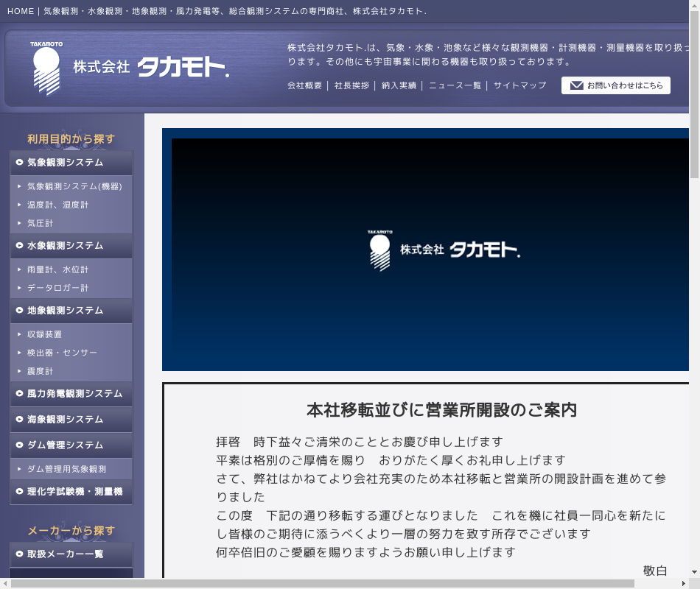Click the arrow beside 雨量計、水位計
Viewport: 700px width, 589px height.
pyautogui.click(x=19, y=269)
